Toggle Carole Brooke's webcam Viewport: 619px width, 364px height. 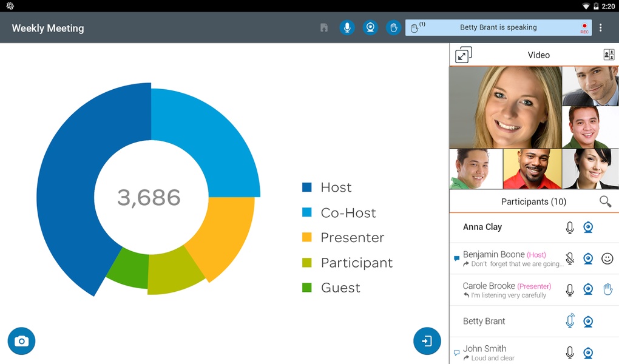click(x=588, y=289)
